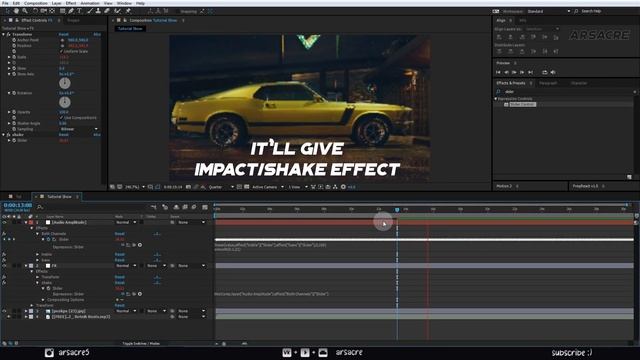Reset the Transform effect in Effect Controls
Image resolution: width=640 pixels, height=360 pixels.
point(64,34)
